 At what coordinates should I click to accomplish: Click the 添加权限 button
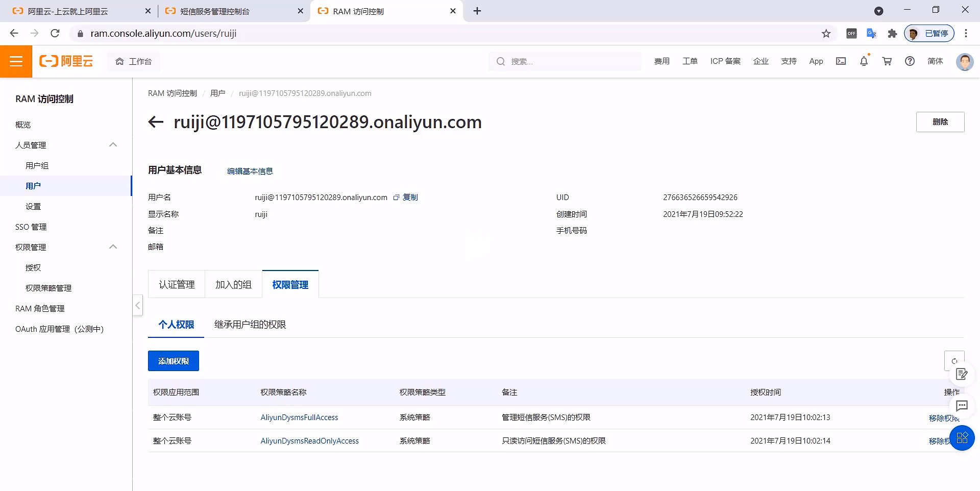click(174, 361)
